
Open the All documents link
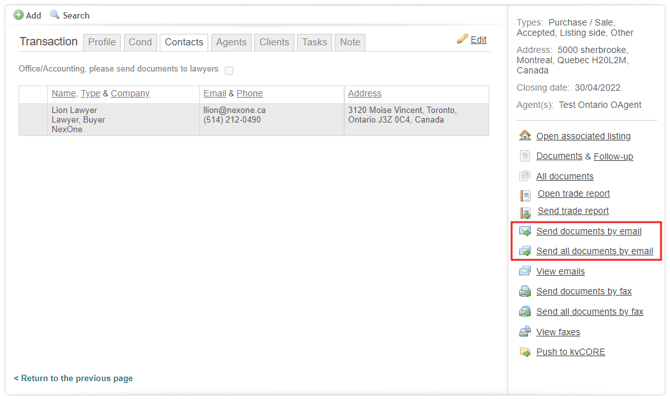click(565, 176)
